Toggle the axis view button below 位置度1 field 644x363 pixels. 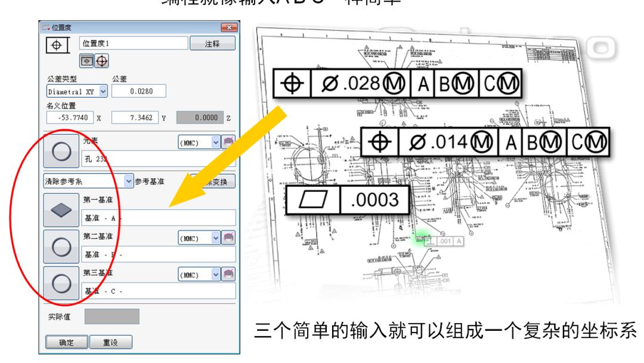pos(86,60)
